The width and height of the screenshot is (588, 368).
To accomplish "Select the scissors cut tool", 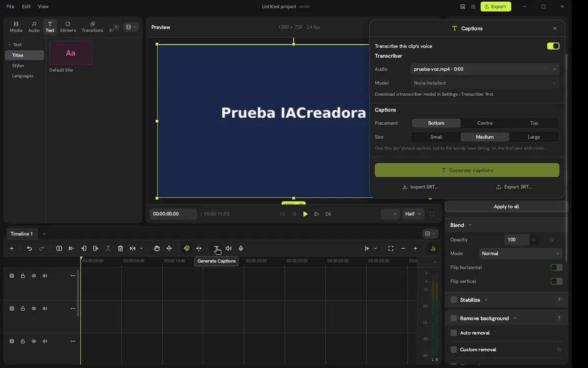I will click(72, 248).
